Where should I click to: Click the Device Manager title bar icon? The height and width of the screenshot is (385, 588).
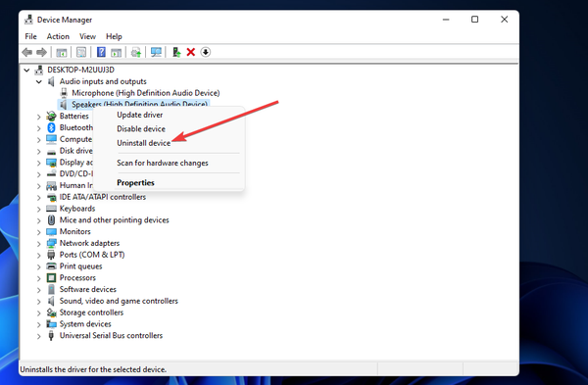[28, 20]
